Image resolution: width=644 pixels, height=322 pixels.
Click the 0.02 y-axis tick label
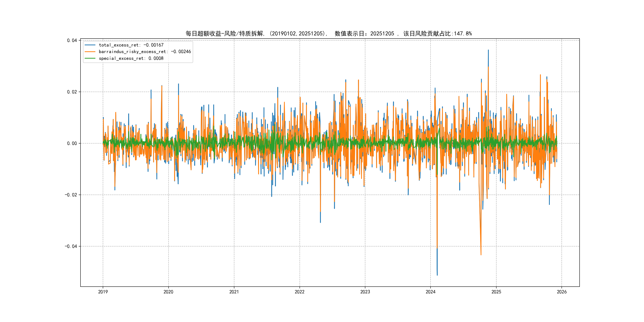pyautogui.click(x=72, y=92)
